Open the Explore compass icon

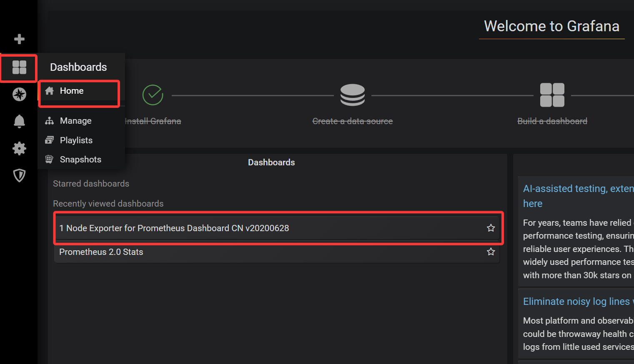pos(19,95)
